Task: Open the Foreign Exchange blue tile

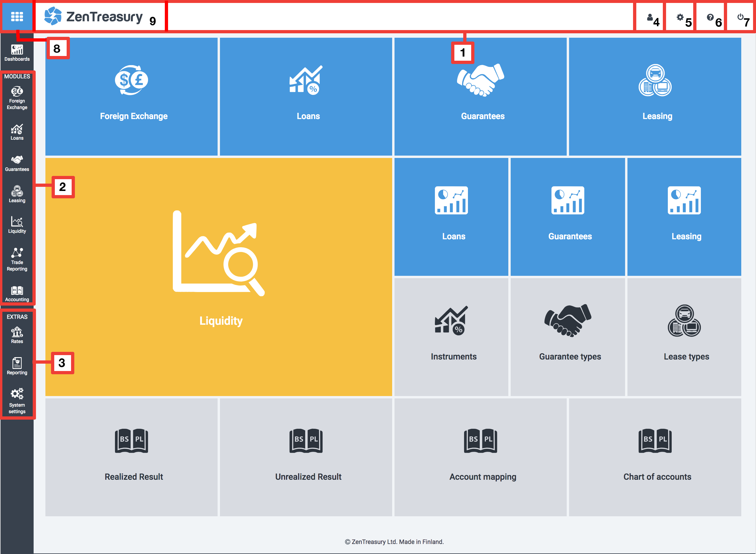Action: pos(131,96)
